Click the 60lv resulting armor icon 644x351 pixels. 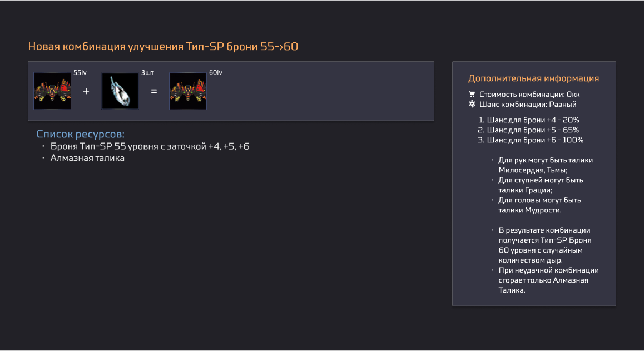(188, 91)
